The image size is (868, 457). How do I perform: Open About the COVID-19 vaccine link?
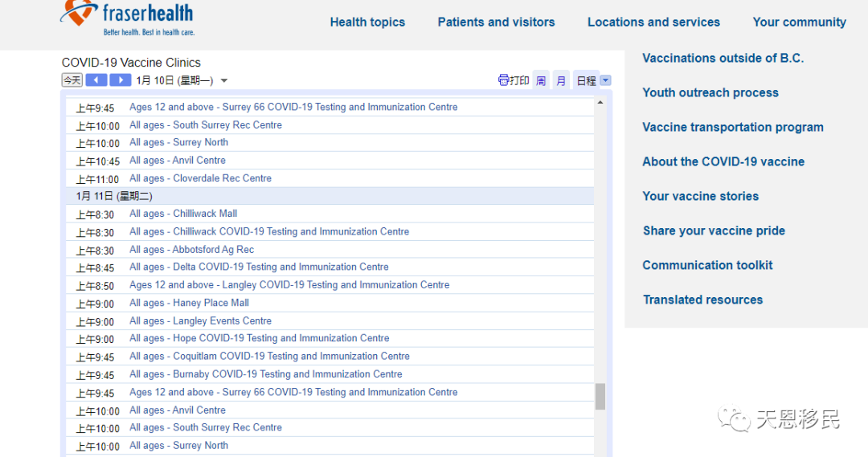tap(723, 161)
